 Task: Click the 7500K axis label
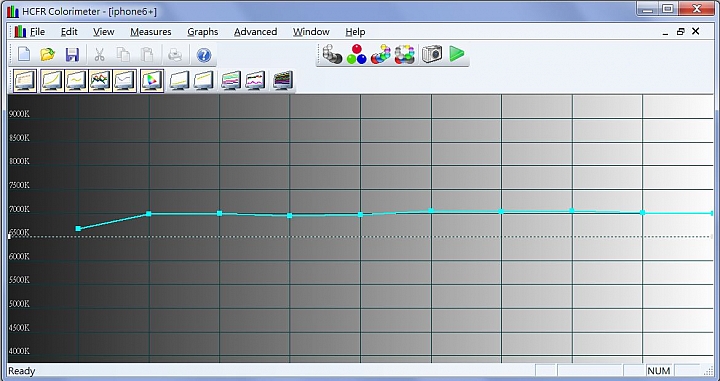[x=19, y=185]
